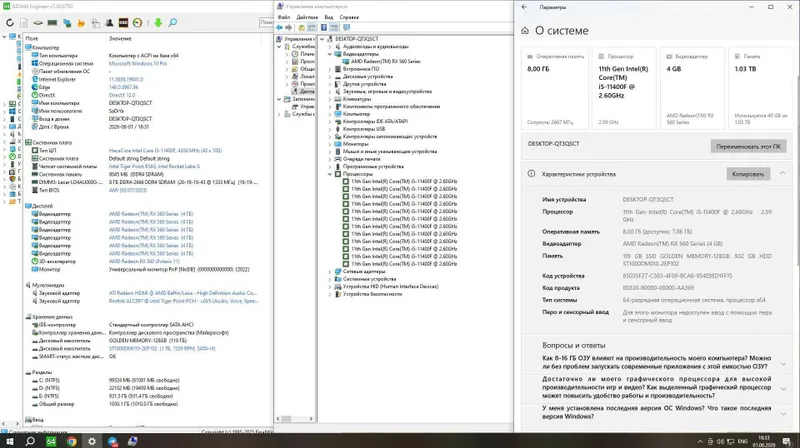Click the green download arrow in AIDA64
Viewport: 800px width, 448px height.
(x=158, y=23)
